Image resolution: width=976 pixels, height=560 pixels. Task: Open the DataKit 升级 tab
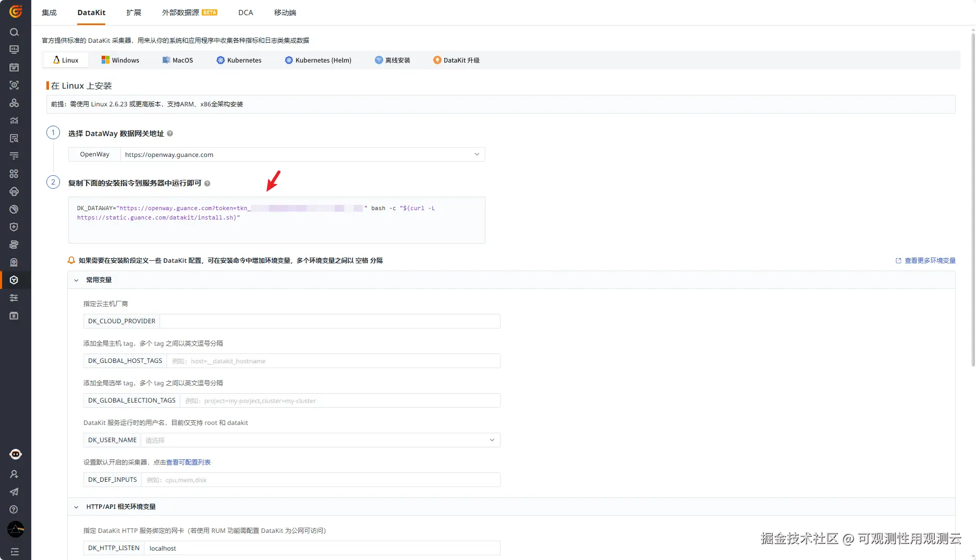(456, 60)
